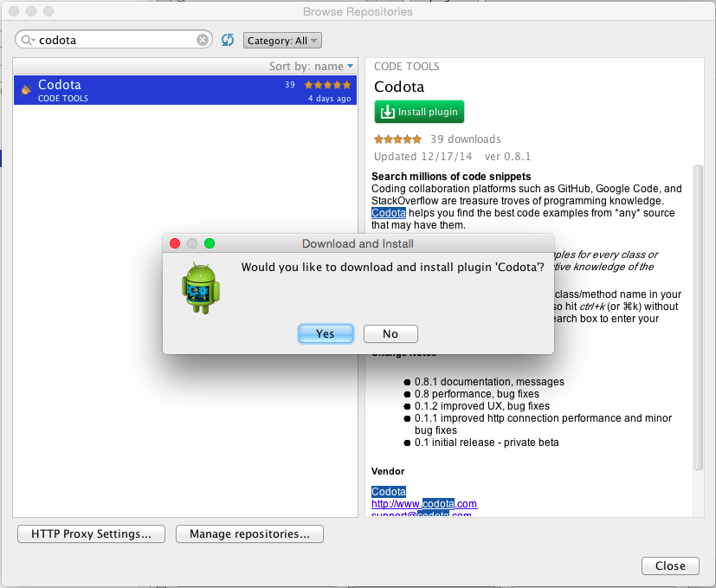The width and height of the screenshot is (716, 588).
Task: Click the green Install plugin button
Action: [x=419, y=112]
